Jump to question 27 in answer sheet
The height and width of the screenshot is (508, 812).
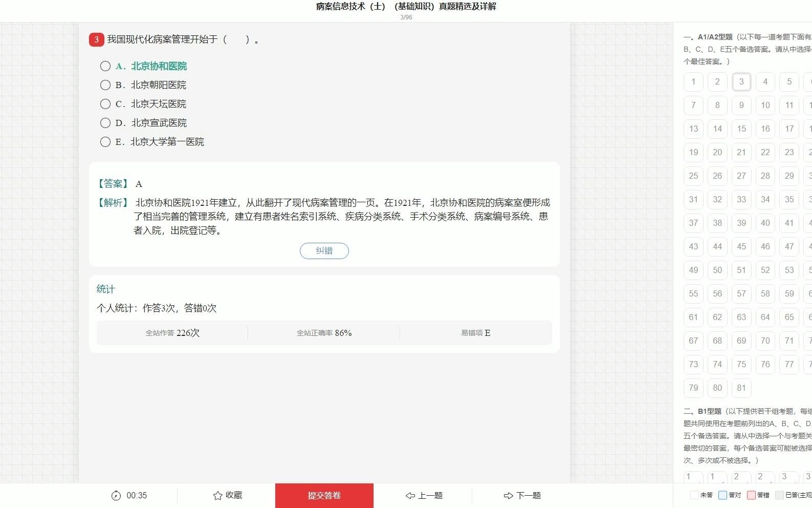click(x=741, y=176)
